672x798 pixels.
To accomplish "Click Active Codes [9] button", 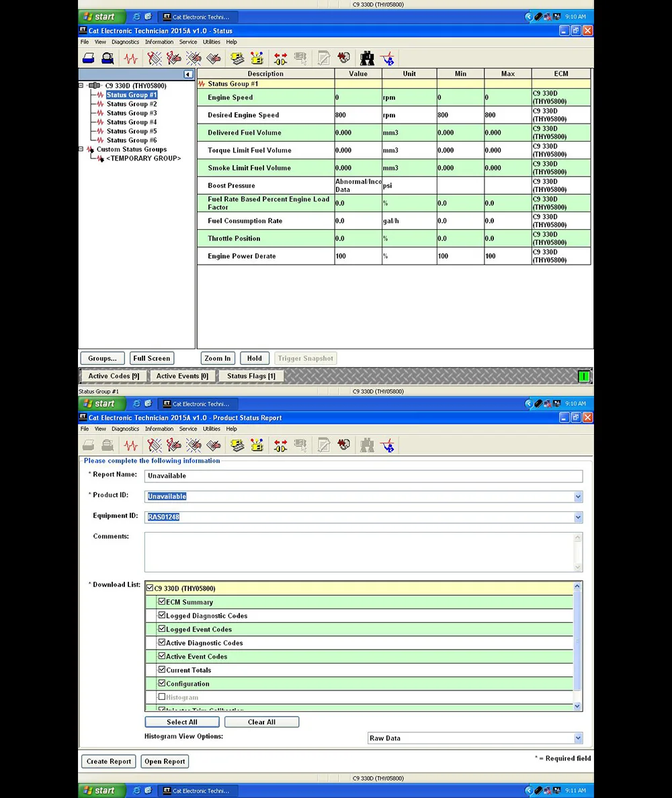I will [x=114, y=376].
